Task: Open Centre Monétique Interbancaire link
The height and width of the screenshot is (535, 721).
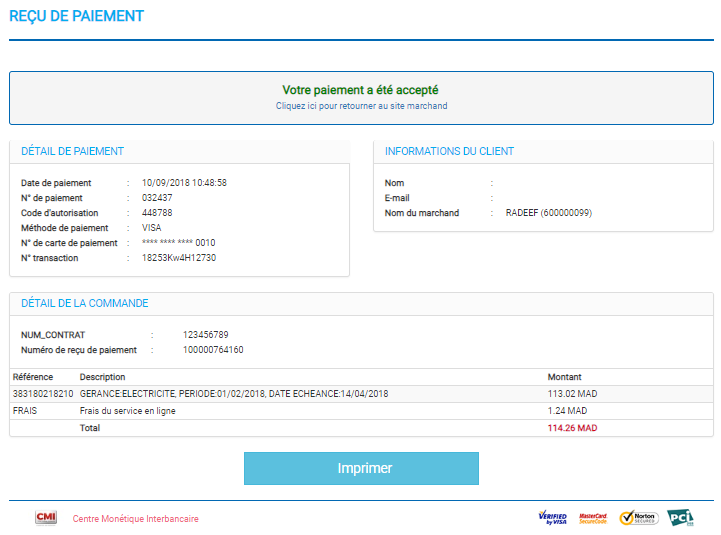Action: (x=135, y=519)
